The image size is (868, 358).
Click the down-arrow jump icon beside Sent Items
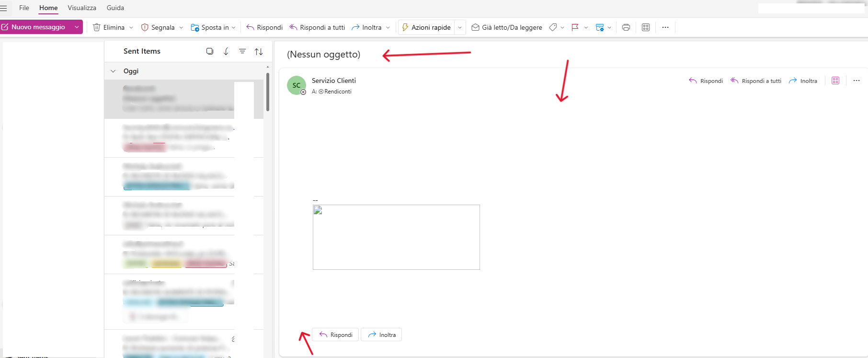pyautogui.click(x=226, y=51)
